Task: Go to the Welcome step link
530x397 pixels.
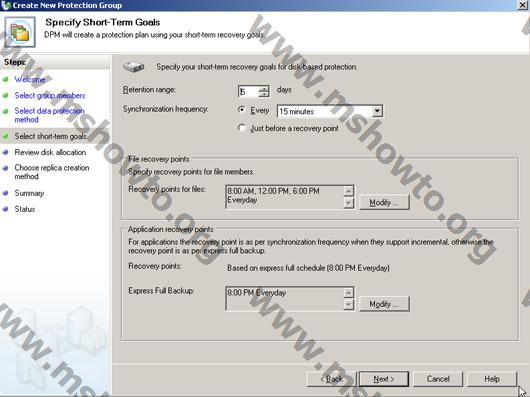Action: [30, 79]
